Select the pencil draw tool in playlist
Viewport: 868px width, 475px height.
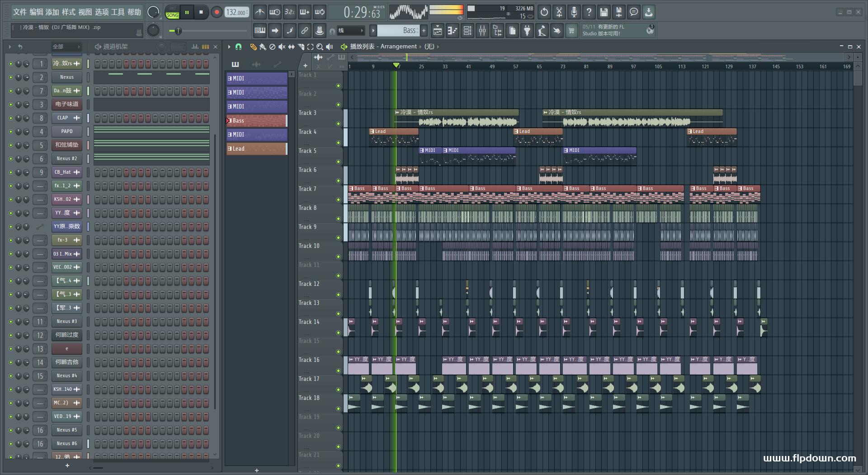coord(253,47)
